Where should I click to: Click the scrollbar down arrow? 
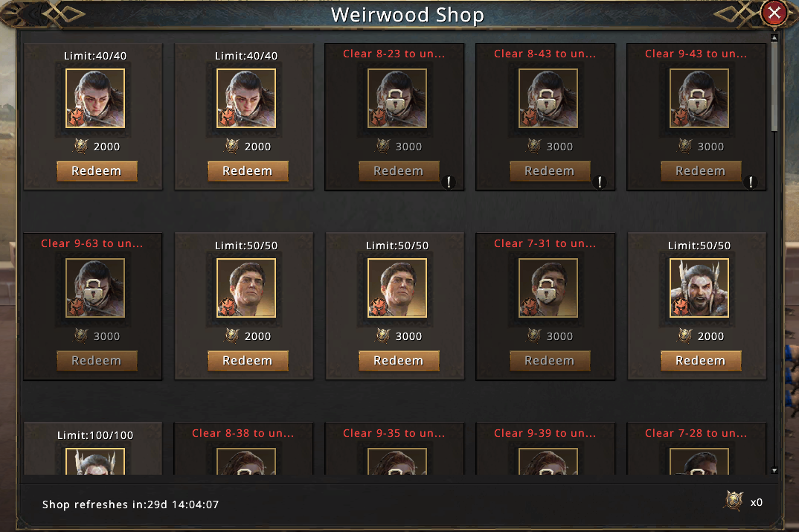pyautogui.click(x=774, y=470)
